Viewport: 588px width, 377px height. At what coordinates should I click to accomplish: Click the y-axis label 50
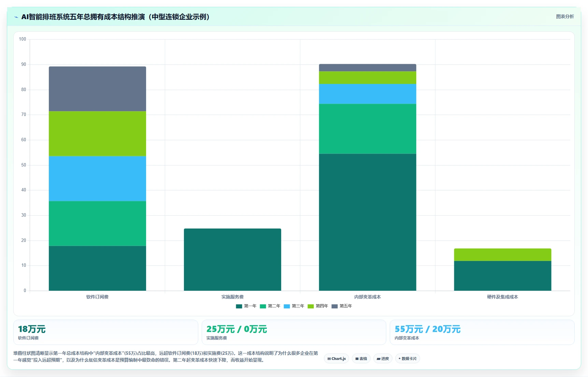(24, 165)
